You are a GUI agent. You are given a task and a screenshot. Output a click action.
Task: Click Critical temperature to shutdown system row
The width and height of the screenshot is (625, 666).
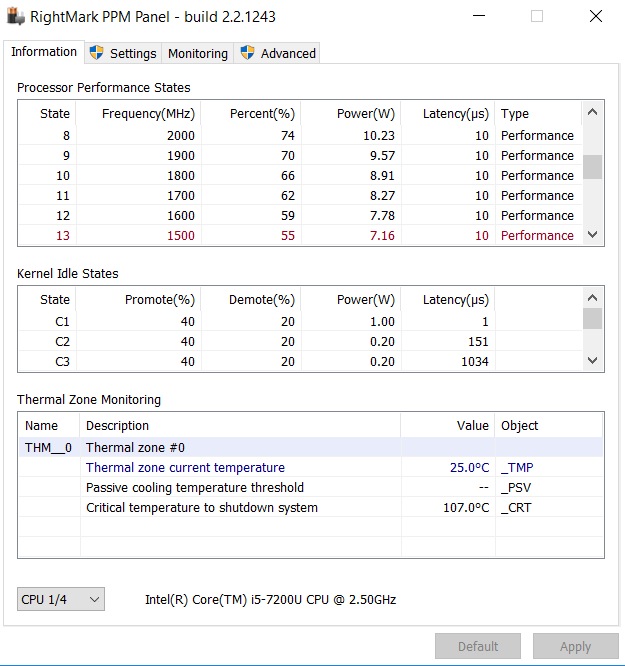point(311,507)
